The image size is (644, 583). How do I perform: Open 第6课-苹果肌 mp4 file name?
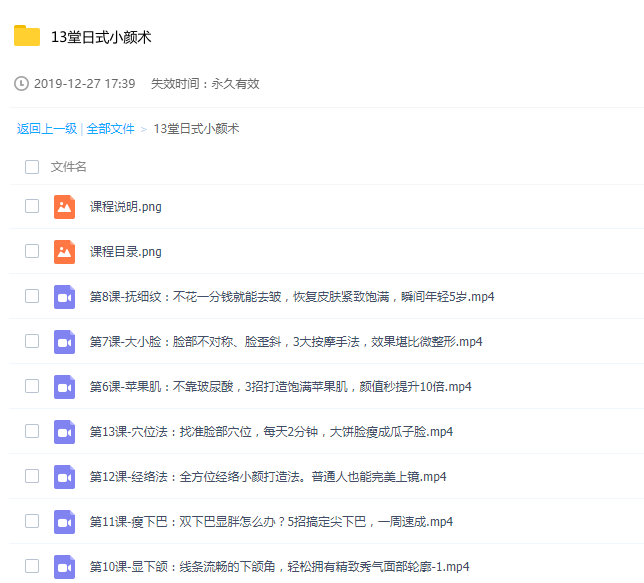pyautogui.click(x=281, y=387)
